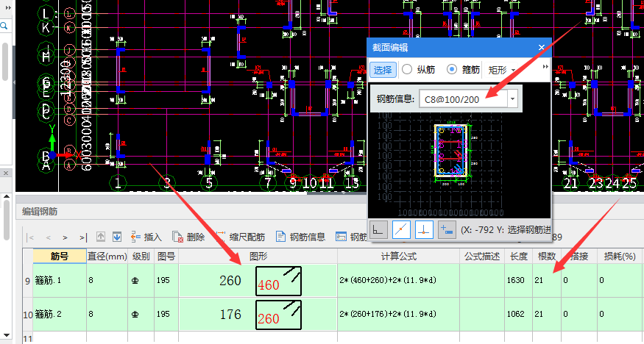
Task: Toggle orthogonal mode icon in section editor
Action: 378,230
